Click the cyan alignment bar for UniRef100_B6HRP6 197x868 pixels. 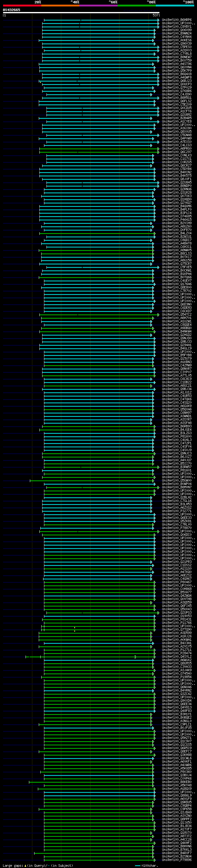tap(102, 20)
